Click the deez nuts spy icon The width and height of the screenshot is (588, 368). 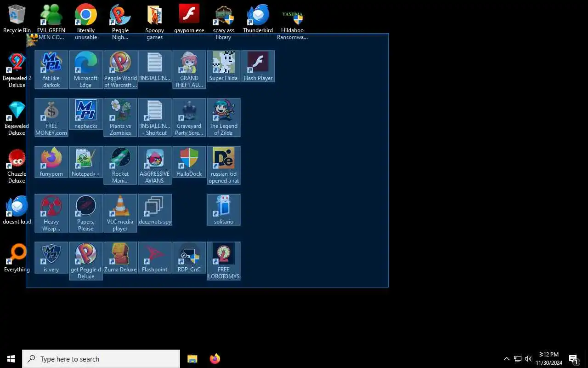[155, 210]
